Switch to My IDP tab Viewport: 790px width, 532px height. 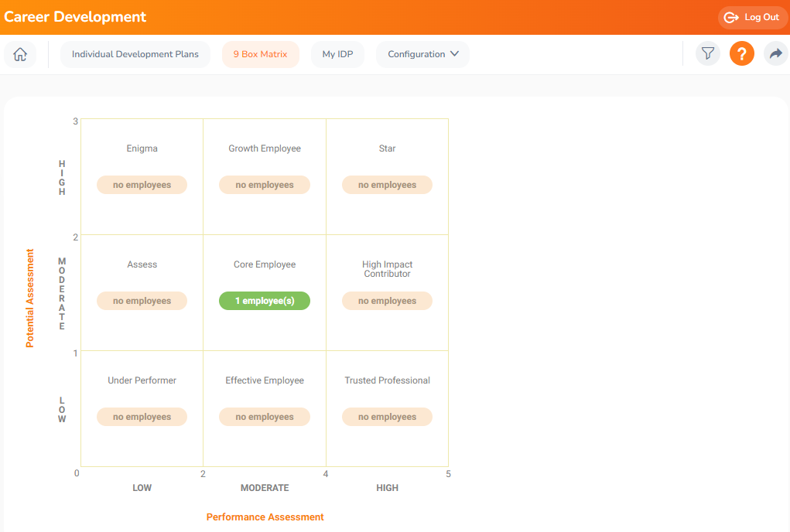[337, 54]
